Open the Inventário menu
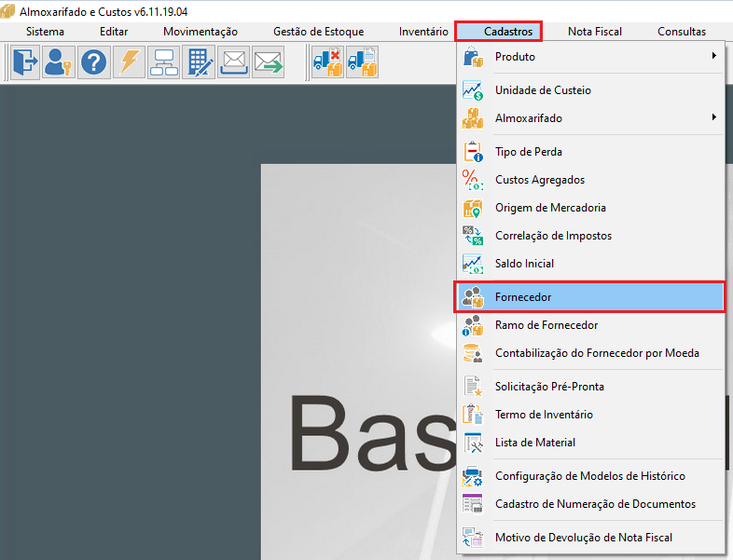Viewport: 733px width, 560px height. click(x=423, y=32)
